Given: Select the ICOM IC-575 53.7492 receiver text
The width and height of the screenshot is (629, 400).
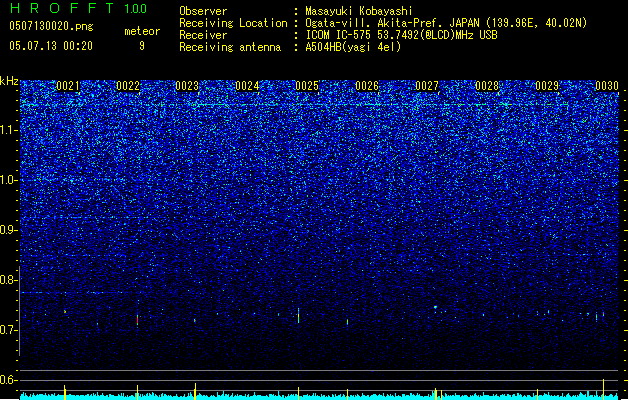Looking at the screenshot, I should 401,35.
